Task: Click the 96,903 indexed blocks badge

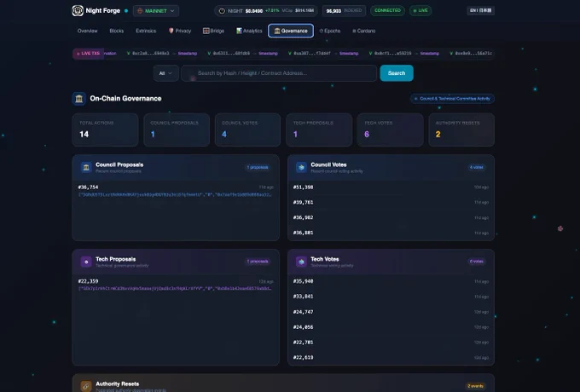Action: coord(344,11)
